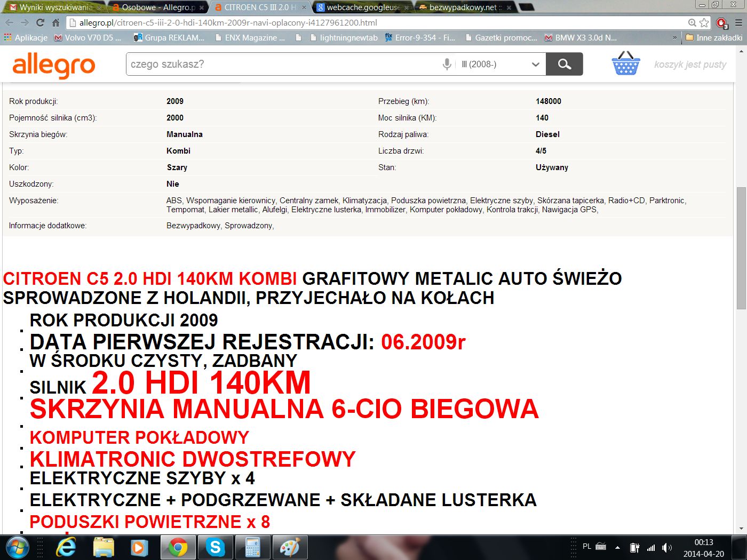Expand the III (2008-) category dropdown
This screenshot has width=747, height=560.
(501, 64)
